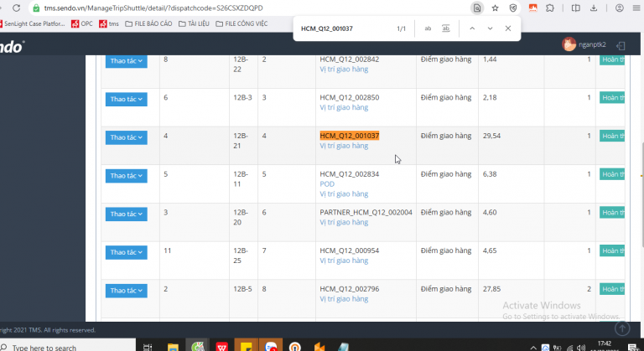
Task: Open Vị trí giao hàng link under HCM_Q12_000954
Action: tap(344, 261)
